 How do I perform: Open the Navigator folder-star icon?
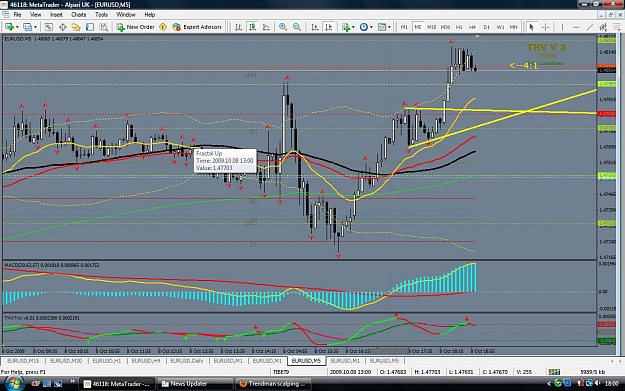(76, 27)
